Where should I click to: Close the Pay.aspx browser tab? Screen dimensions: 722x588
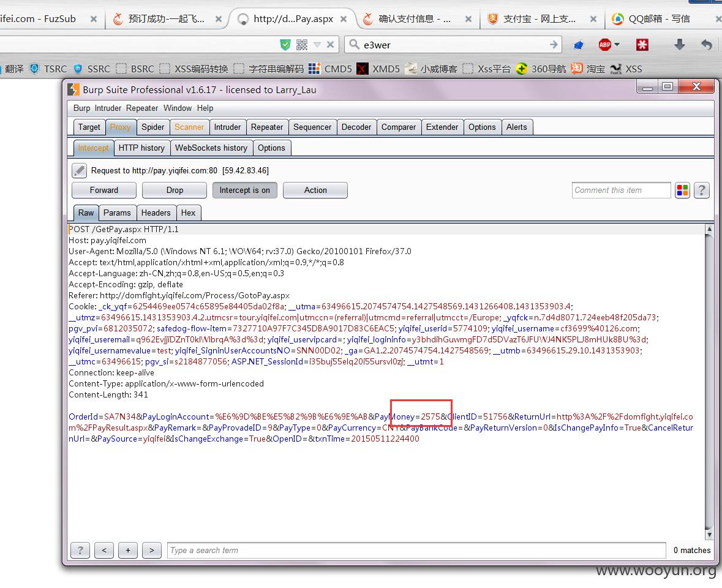[x=343, y=19]
